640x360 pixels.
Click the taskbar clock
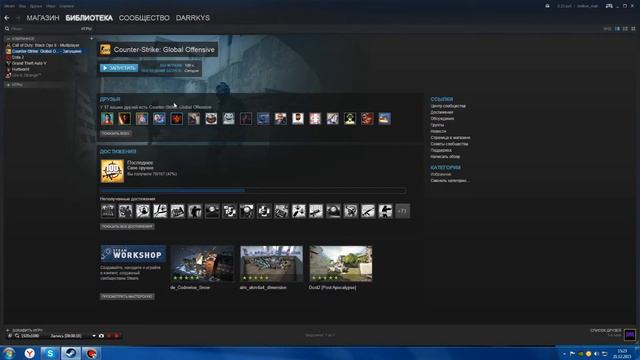(x=622, y=353)
